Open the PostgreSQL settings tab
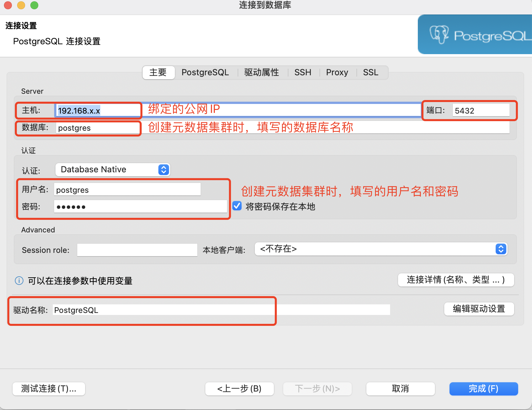Viewport: 532px width, 410px height. (205, 72)
